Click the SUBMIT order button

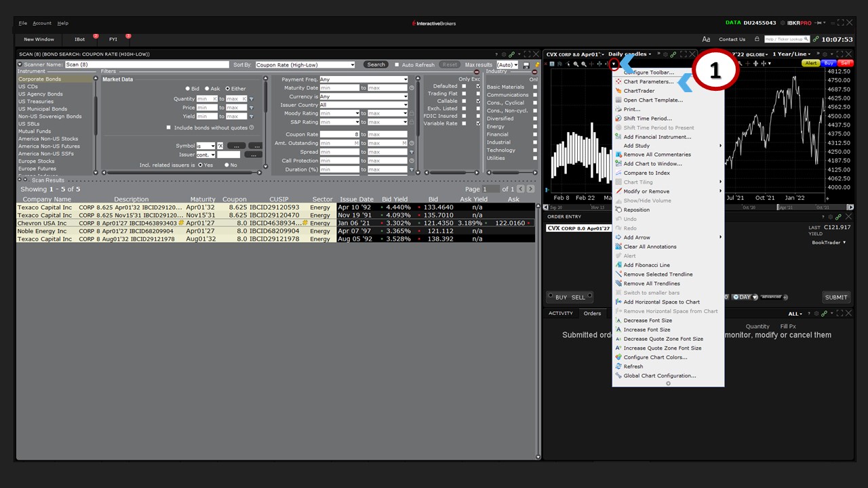point(835,297)
